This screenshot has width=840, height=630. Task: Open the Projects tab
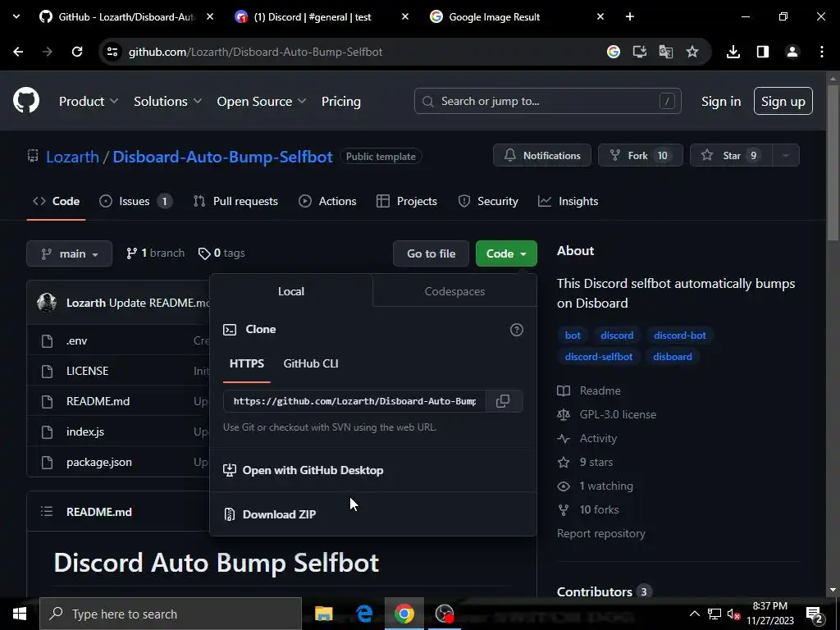[x=407, y=202]
